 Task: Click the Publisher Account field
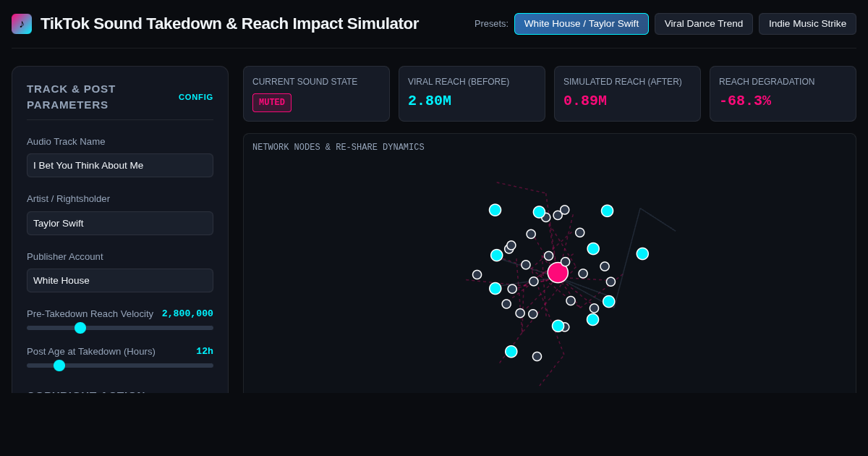[120, 280]
